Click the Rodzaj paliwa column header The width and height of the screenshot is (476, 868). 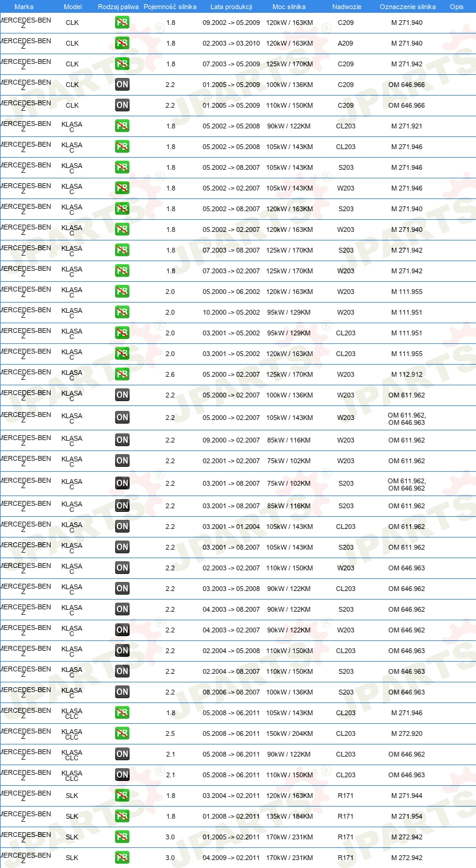118,7
